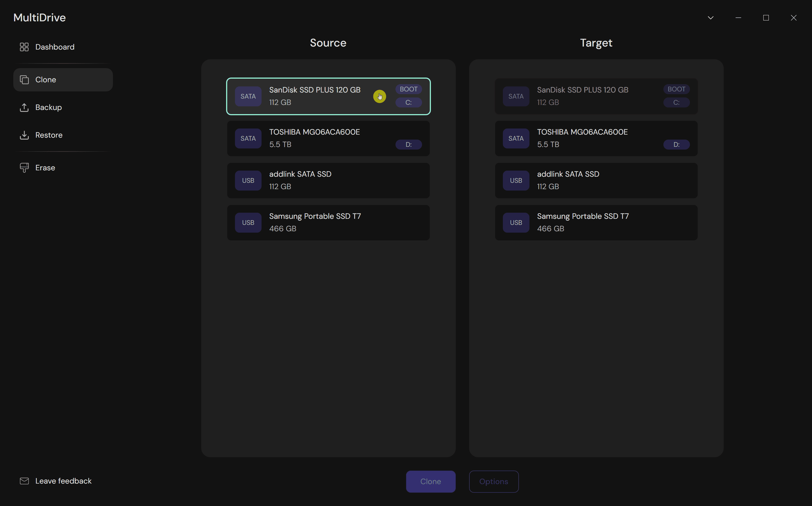Click the D: badge on TOSHIBA source drive
The width and height of the screenshot is (812, 506).
point(408,145)
